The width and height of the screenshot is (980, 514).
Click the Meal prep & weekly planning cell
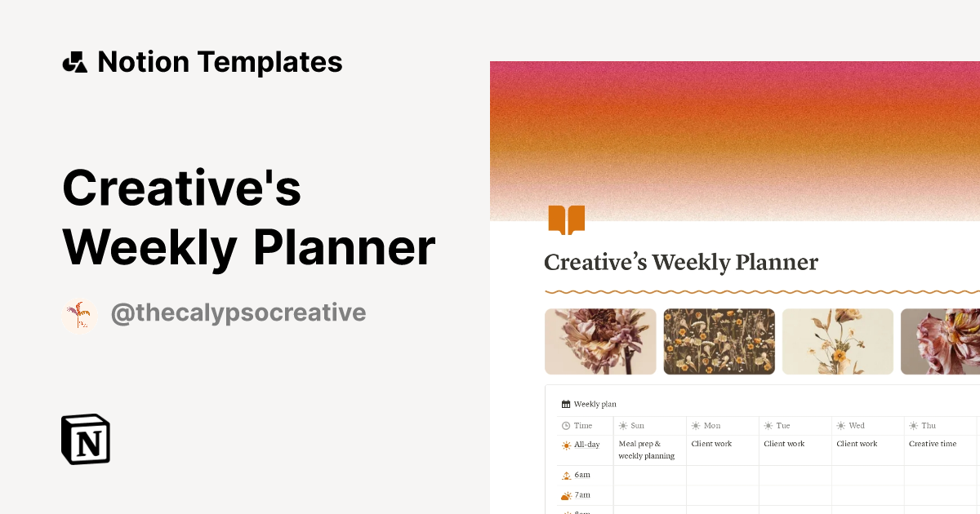[x=648, y=449]
